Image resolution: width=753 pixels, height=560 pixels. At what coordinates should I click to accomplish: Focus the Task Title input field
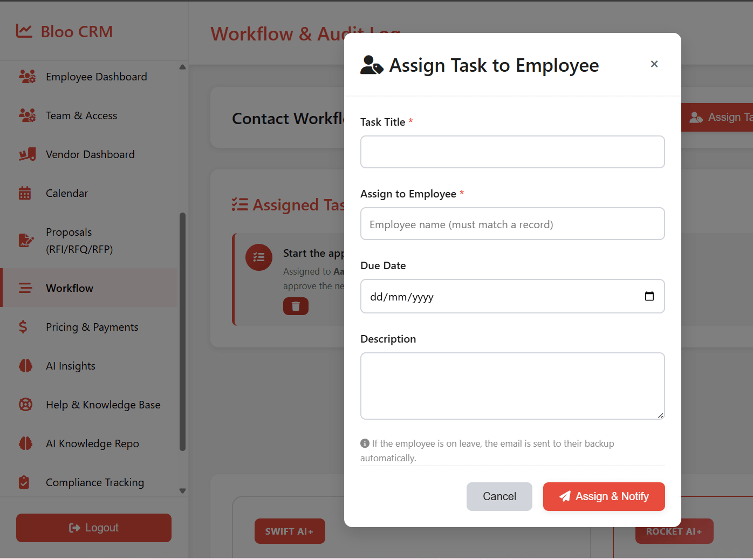[512, 152]
